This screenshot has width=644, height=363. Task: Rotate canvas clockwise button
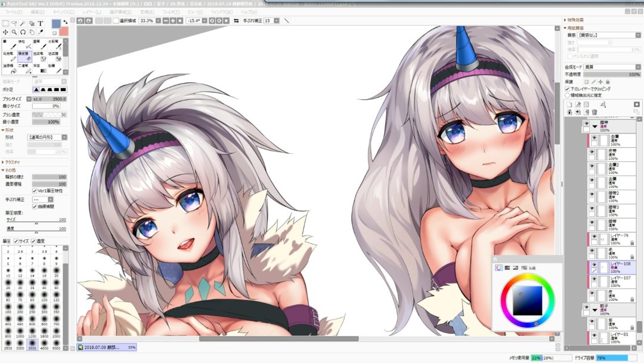pos(219,20)
